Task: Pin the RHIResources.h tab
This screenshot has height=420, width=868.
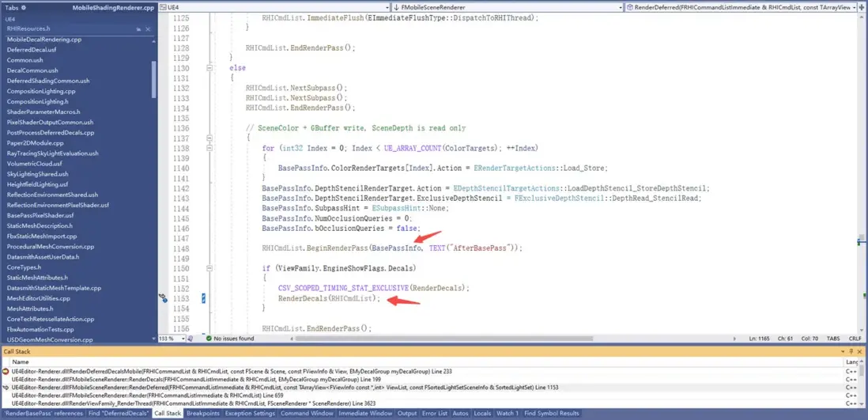Action: [139, 28]
